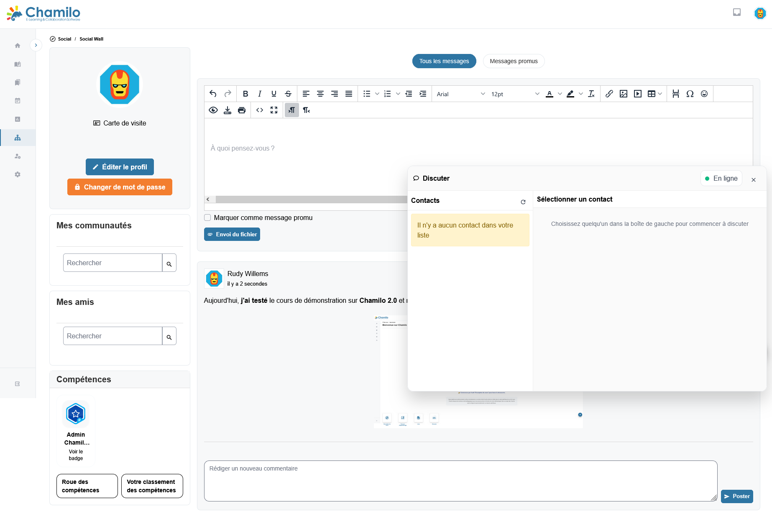Switch to 'Messages promus' tab

[x=514, y=61]
